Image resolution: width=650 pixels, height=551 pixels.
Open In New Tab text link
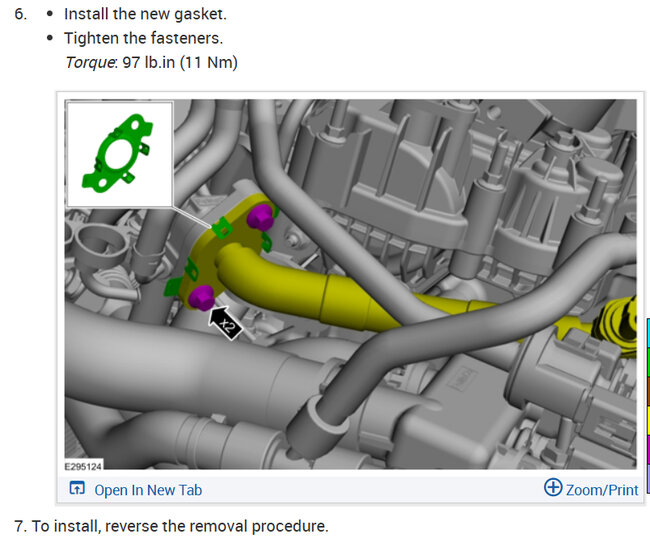point(148,490)
